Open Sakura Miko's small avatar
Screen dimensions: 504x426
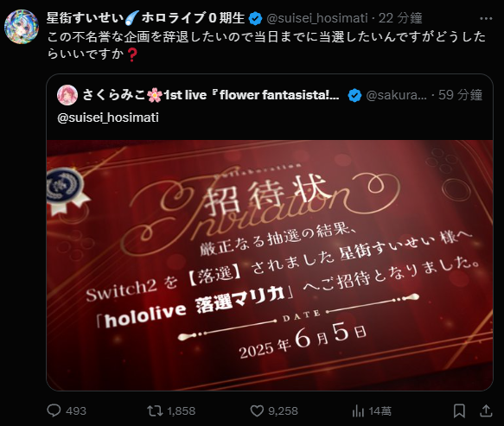pos(67,95)
